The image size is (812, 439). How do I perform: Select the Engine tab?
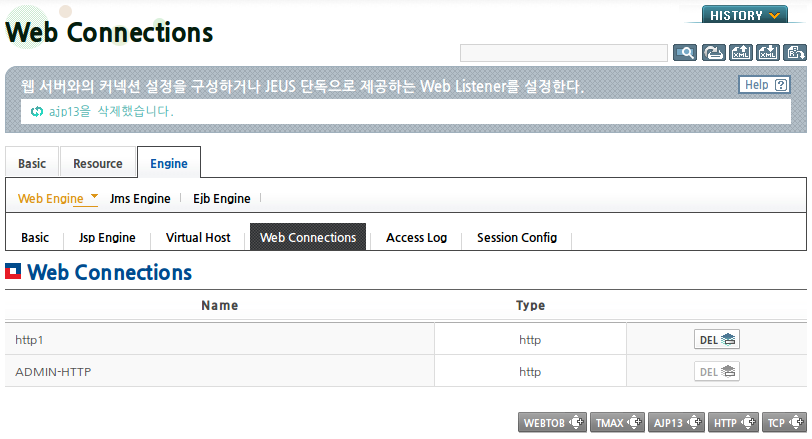pyautogui.click(x=169, y=164)
